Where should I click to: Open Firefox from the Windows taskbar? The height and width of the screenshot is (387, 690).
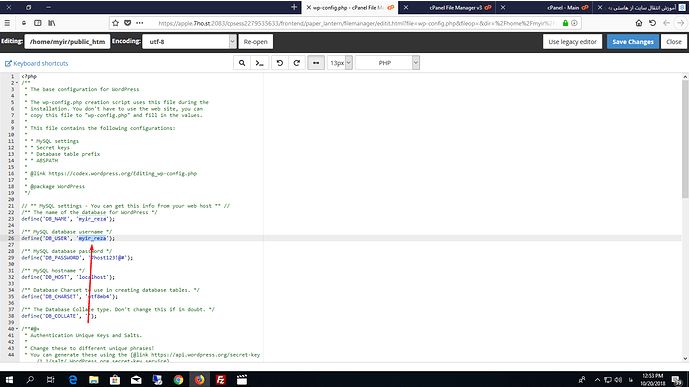(199, 380)
